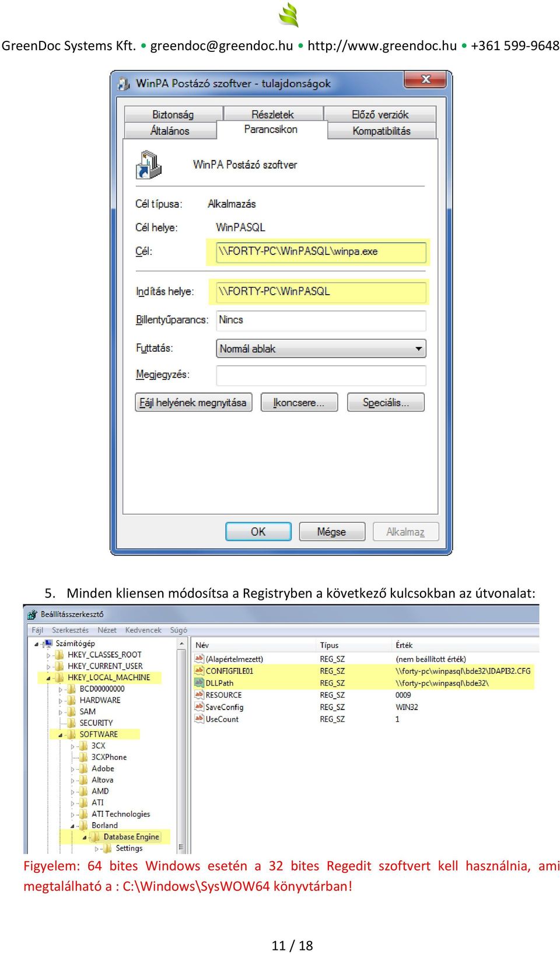Select the ATI Technologies key

(x=121, y=814)
